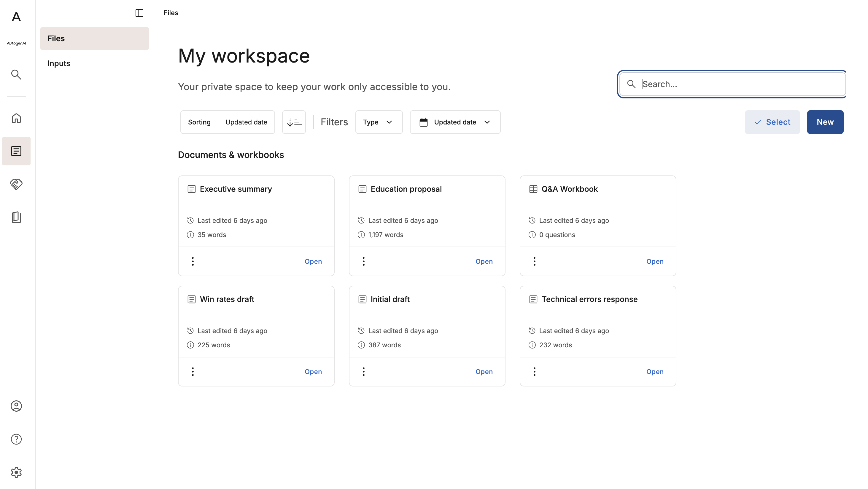
Task: Open the three-dot menu on the Technical errors response card
Action: pyautogui.click(x=534, y=372)
